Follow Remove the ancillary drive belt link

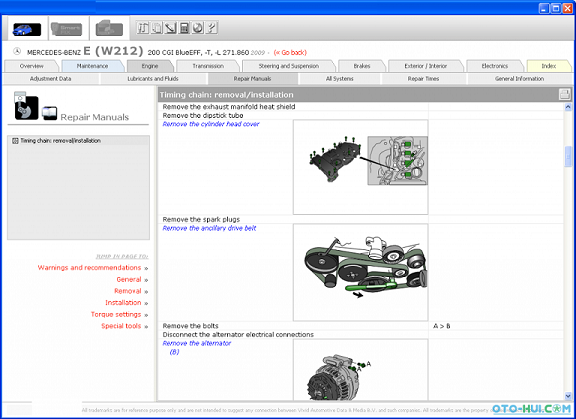tap(209, 228)
